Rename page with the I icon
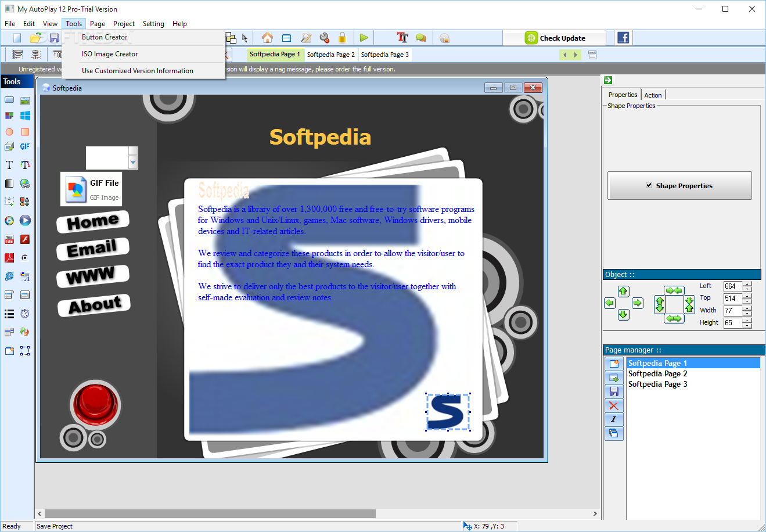The image size is (766, 532). point(614,419)
